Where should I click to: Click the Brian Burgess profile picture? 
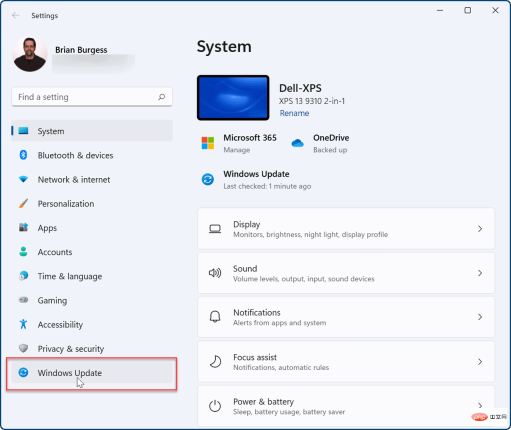(x=30, y=54)
